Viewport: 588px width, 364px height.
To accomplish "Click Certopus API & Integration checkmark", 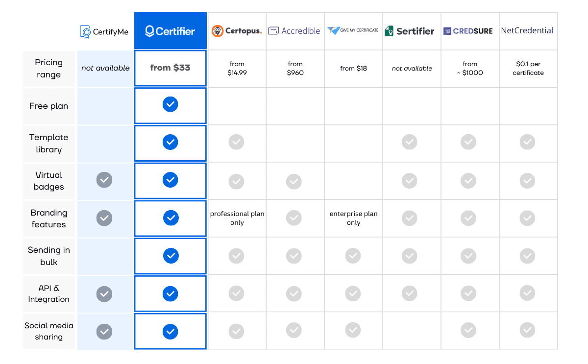I will 236,293.
